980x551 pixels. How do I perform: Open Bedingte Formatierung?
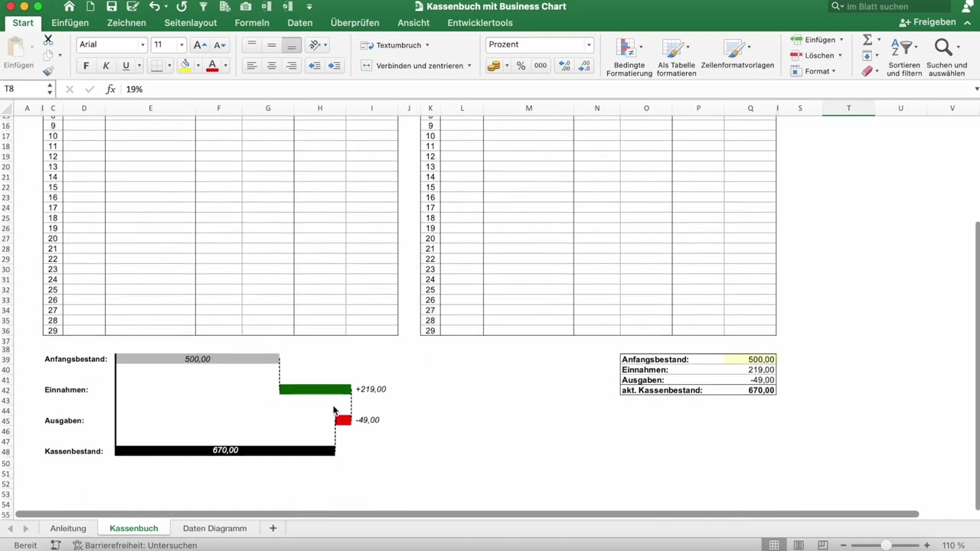click(x=629, y=57)
